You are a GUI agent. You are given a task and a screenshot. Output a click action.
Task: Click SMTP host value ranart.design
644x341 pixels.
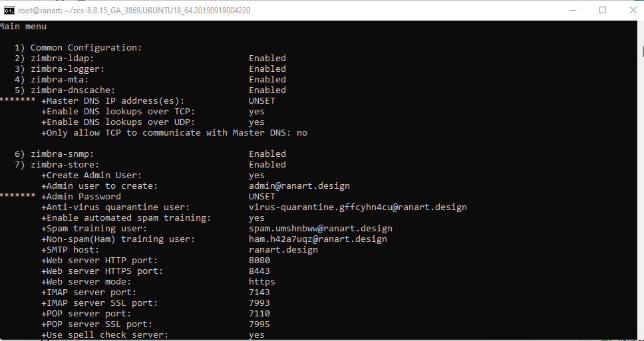click(283, 250)
